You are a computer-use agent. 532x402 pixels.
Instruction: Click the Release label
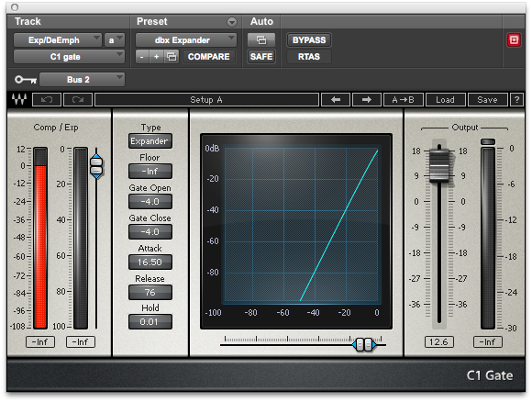point(150,278)
